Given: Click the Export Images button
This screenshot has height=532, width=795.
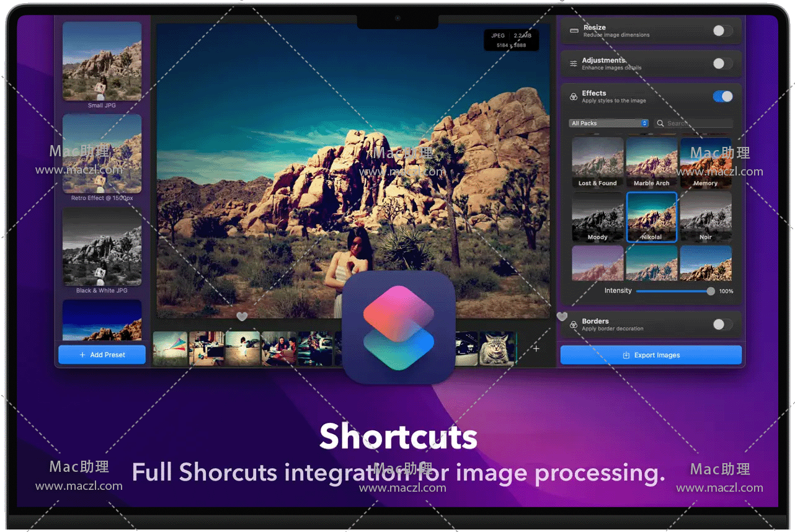Looking at the screenshot, I should pyautogui.click(x=651, y=355).
